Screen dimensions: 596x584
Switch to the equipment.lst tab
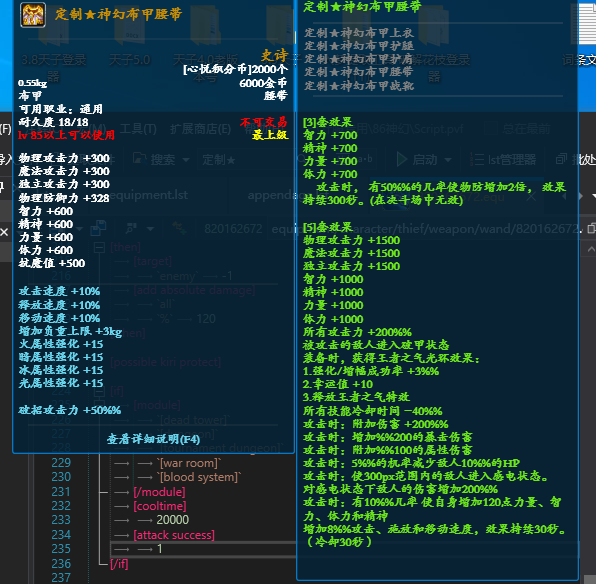click(x=149, y=195)
